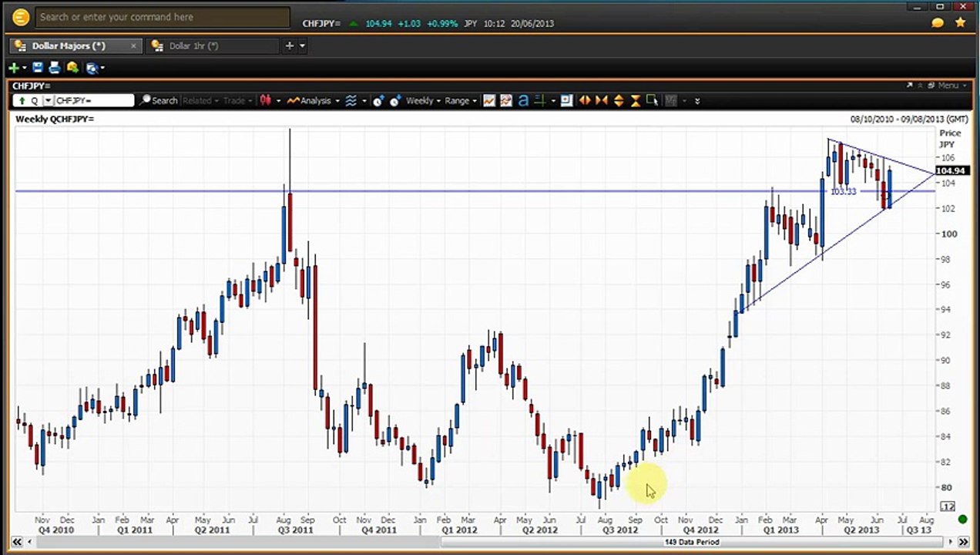
Task: Select the blue 'a' text annotation tool
Action: [523, 100]
